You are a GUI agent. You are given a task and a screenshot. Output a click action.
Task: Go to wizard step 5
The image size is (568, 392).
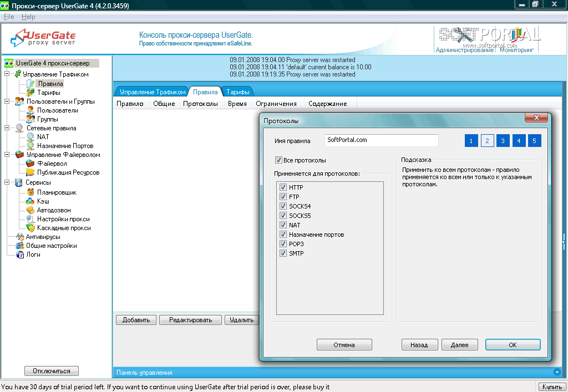[x=534, y=141]
